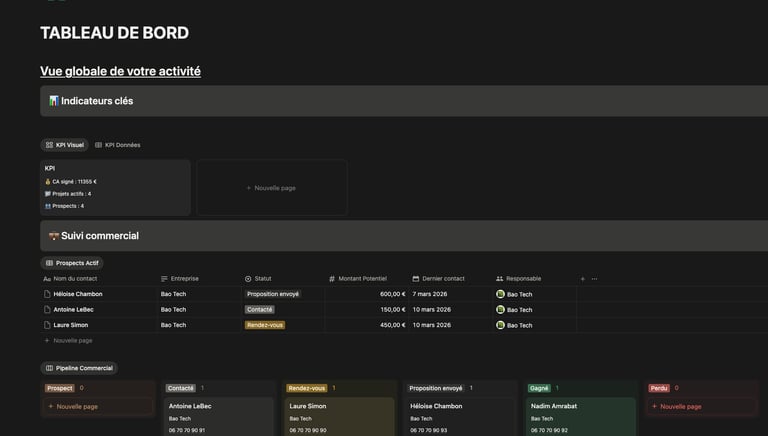Open Laure Simon pipeline card
The image size is (768, 436).
[339, 416]
